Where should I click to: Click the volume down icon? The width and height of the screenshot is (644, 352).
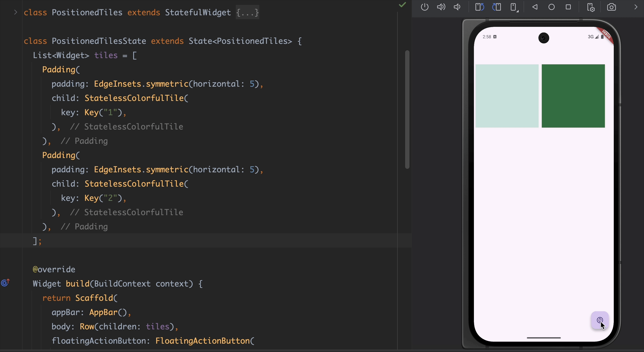pyautogui.click(x=457, y=7)
